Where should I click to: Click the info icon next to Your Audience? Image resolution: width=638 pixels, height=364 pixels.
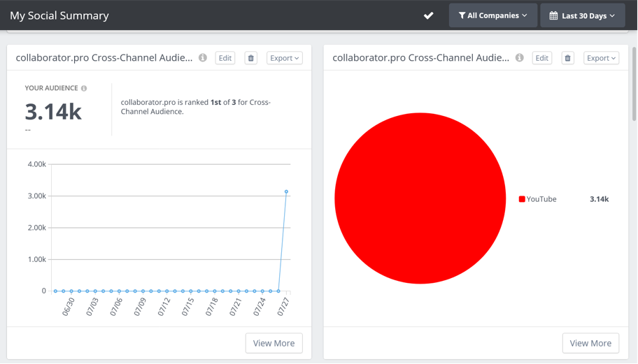coord(84,89)
